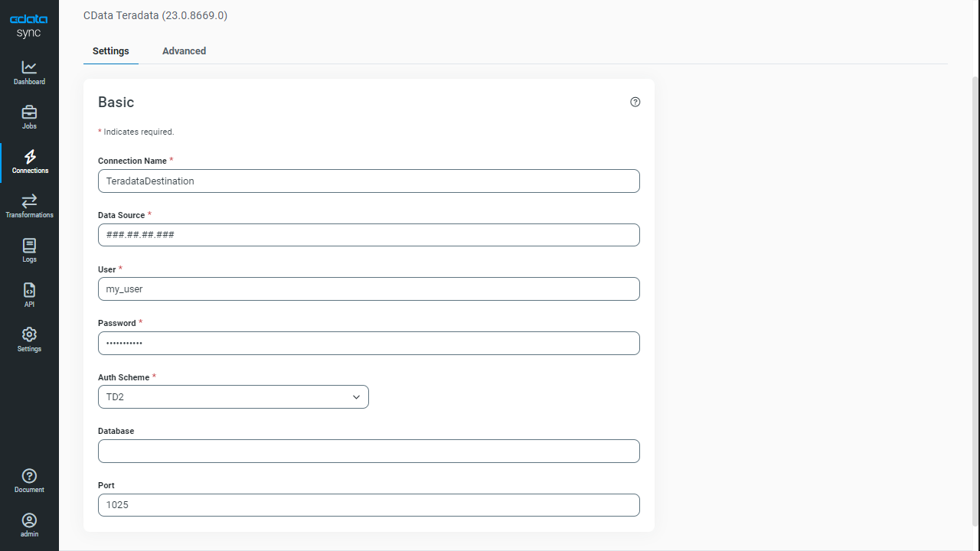
Task: Click the Auth Scheme chevron arrow
Action: 356,397
